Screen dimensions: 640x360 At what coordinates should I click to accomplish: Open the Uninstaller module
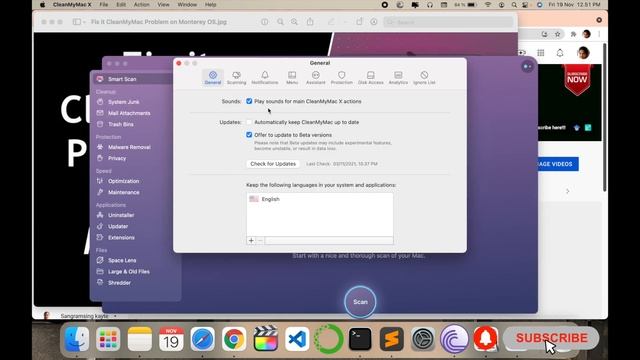(121, 215)
